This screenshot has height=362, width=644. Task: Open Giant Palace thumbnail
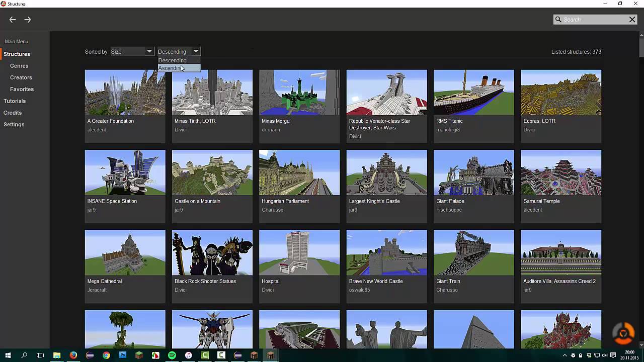point(474,172)
